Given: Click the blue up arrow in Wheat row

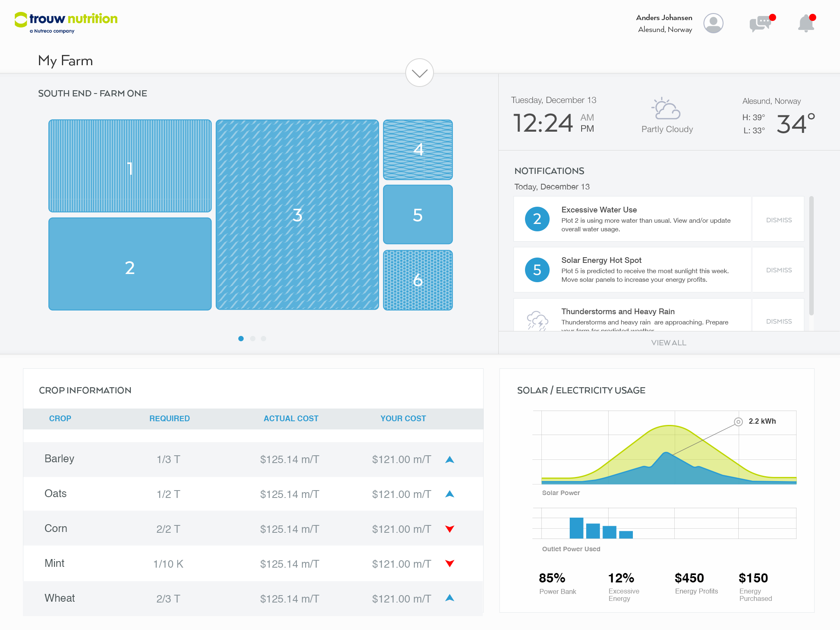Looking at the screenshot, I should point(450,598).
